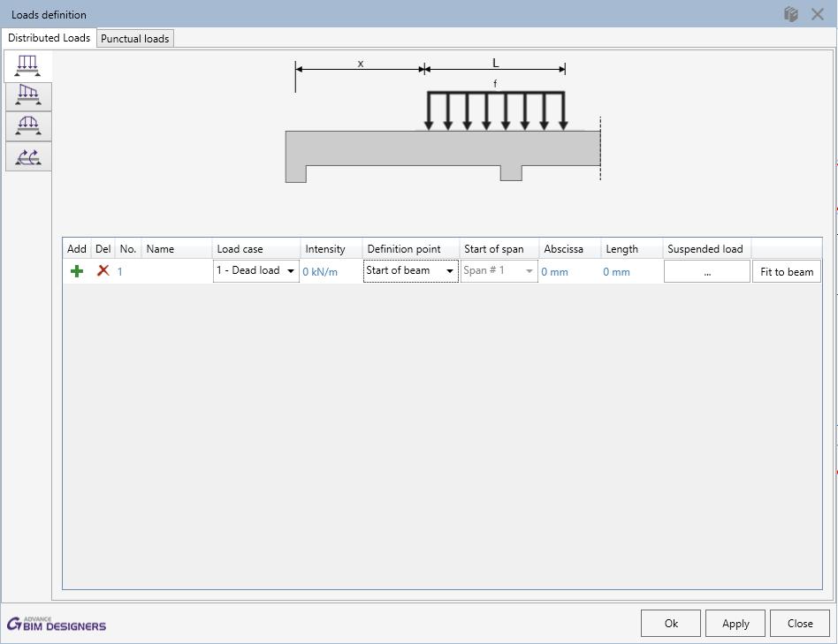Click the Length column header
Image resolution: width=838 pixels, height=644 pixels.
pyautogui.click(x=632, y=249)
